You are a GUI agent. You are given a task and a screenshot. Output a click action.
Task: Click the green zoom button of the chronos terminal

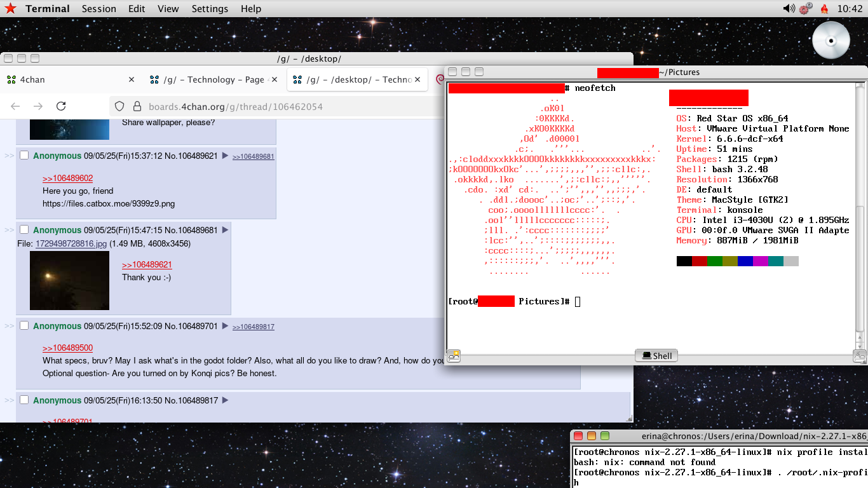[605, 436]
